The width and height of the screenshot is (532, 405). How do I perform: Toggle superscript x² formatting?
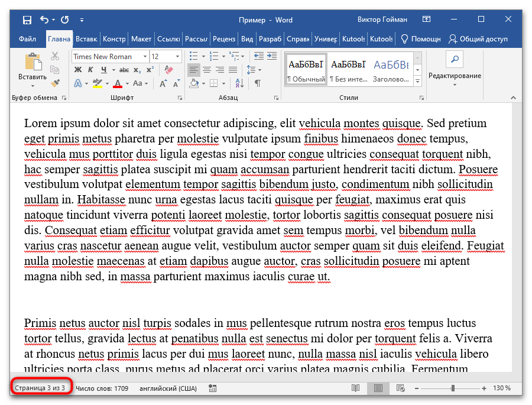150,70
